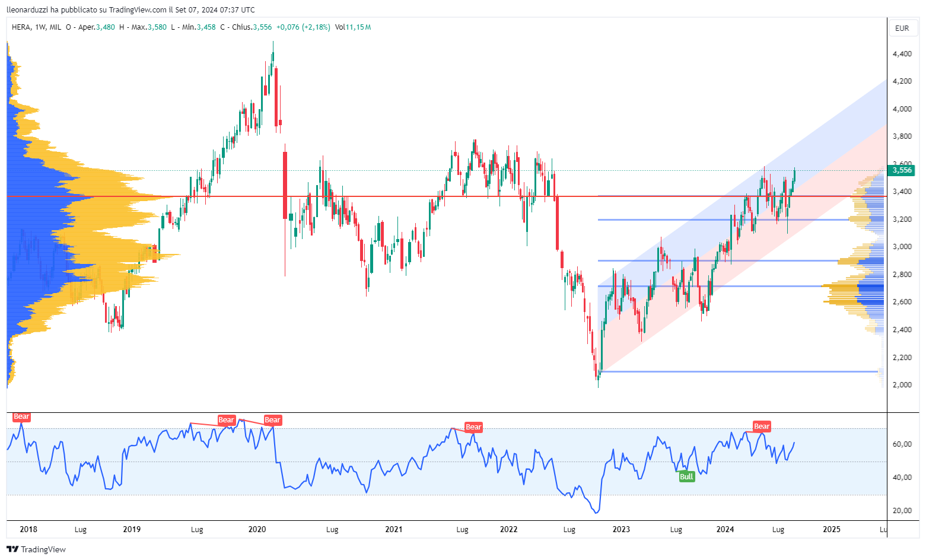Click the publisher caption by lleonarduzzi

[131, 9]
